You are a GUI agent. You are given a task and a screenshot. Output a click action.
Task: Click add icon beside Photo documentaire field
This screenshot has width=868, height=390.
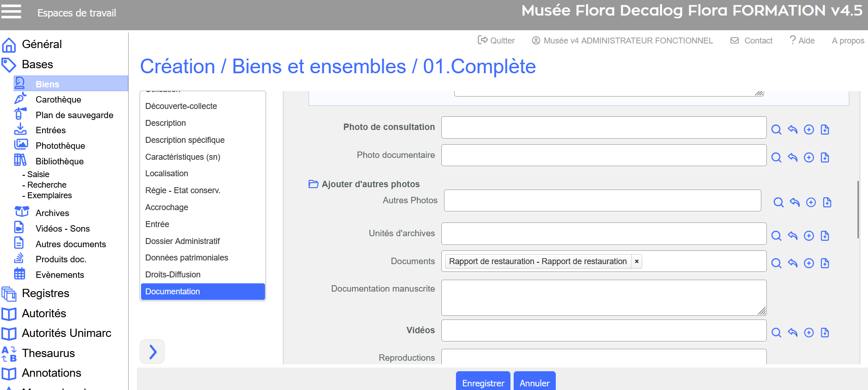pos(809,157)
